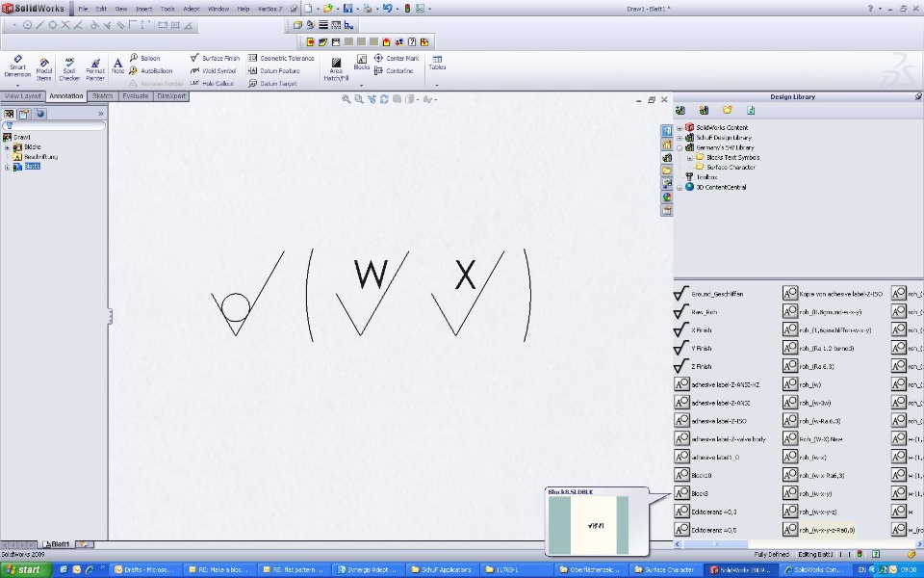This screenshot has width=924, height=578.
Task: Run the Spell Checker tool
Action: tap(69, 69)
